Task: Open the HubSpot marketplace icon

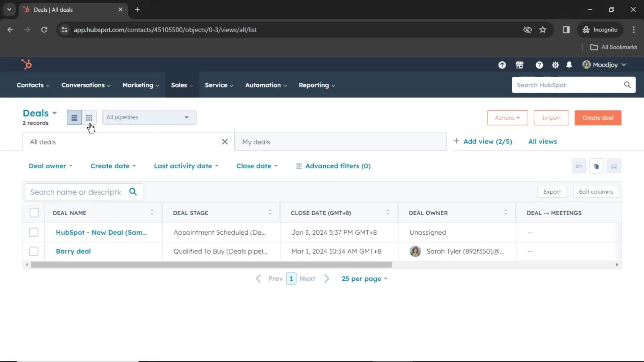Action: (x=520, y=65)
